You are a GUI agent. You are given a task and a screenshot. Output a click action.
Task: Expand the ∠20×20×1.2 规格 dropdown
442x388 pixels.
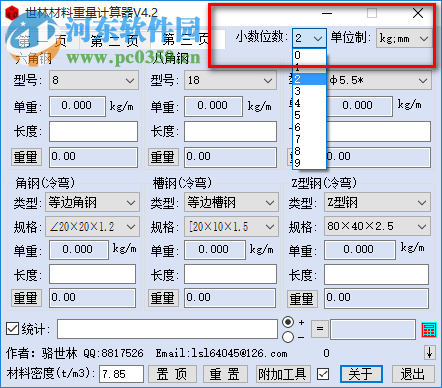tap(93, 227)
